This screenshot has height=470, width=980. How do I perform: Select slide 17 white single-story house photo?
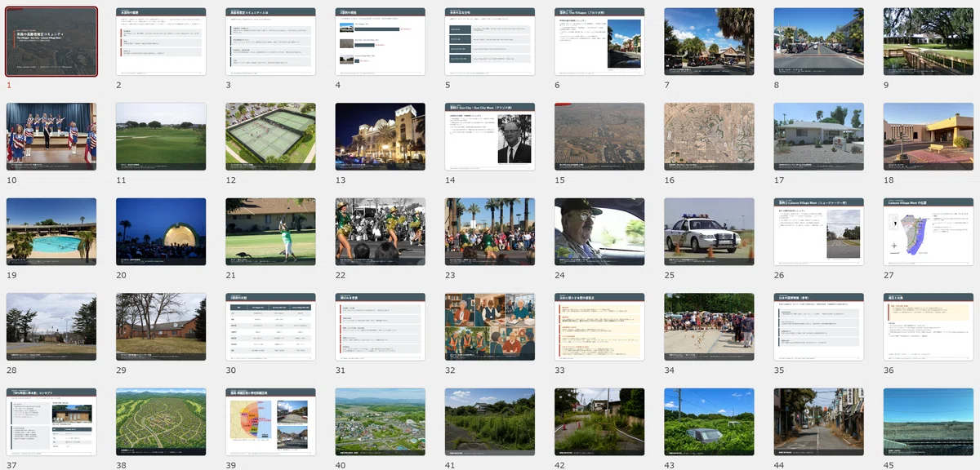[819, 136]
